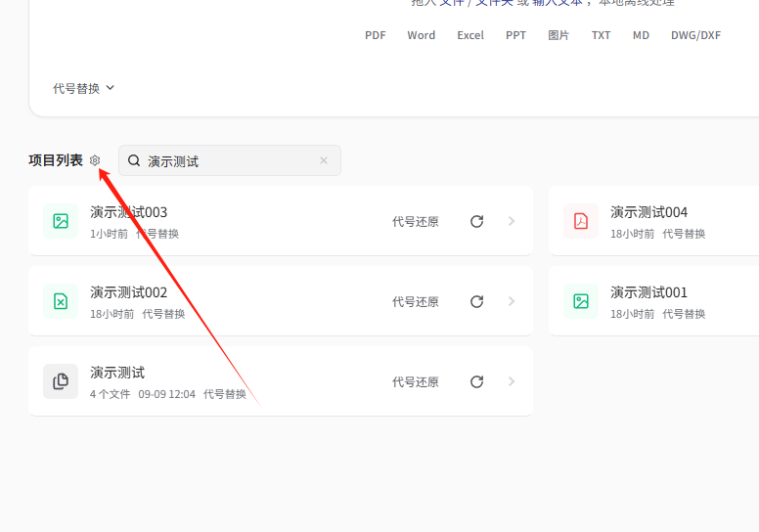759x532 pixels.
Task: Refresh the 演示测试002 project
Action: coord(476,301)
